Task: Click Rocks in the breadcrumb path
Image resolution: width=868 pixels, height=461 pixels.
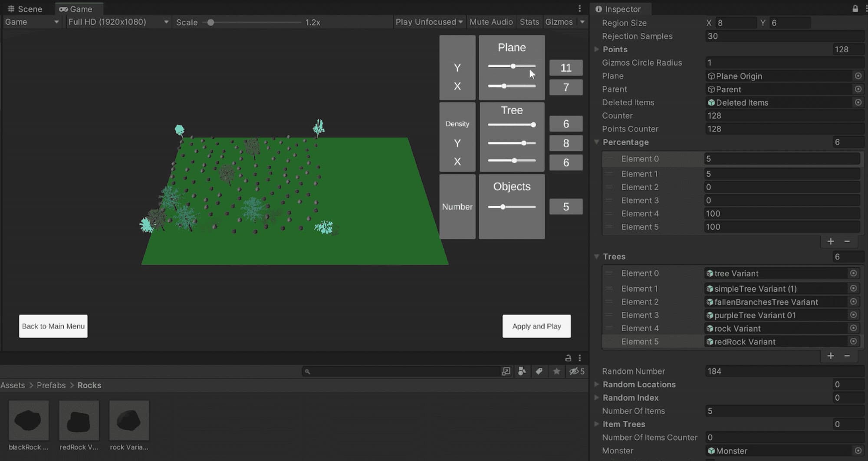Action: [x=89, y=385]
